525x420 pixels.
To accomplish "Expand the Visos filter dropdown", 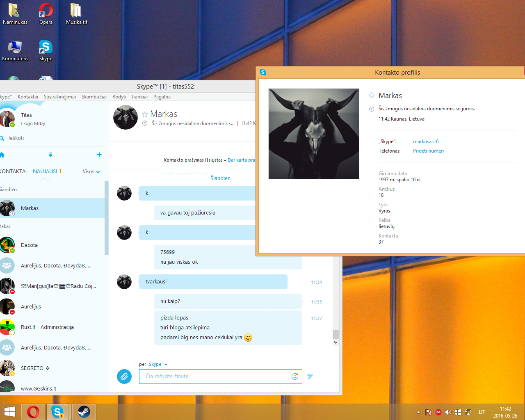I will click(x=91, y=171).
